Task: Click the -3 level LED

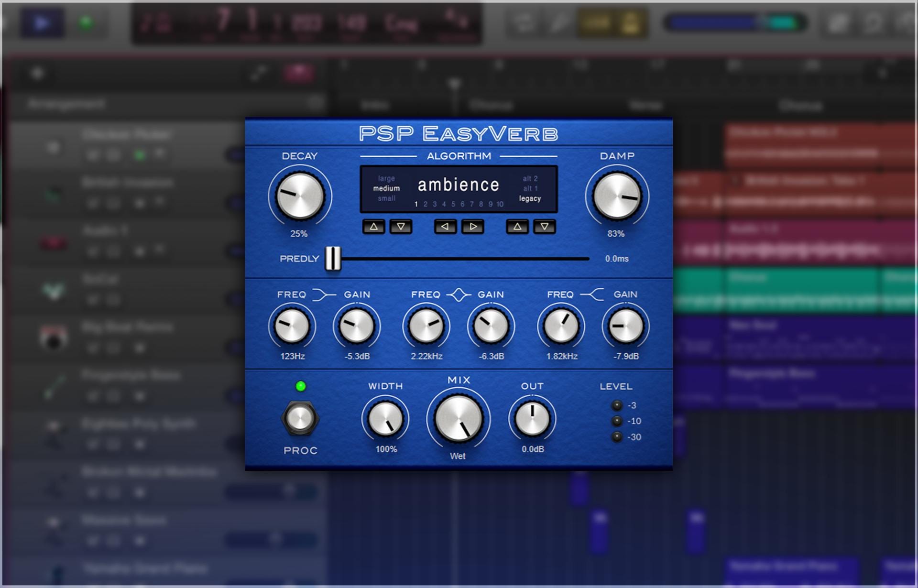Action: pos(617,405)
